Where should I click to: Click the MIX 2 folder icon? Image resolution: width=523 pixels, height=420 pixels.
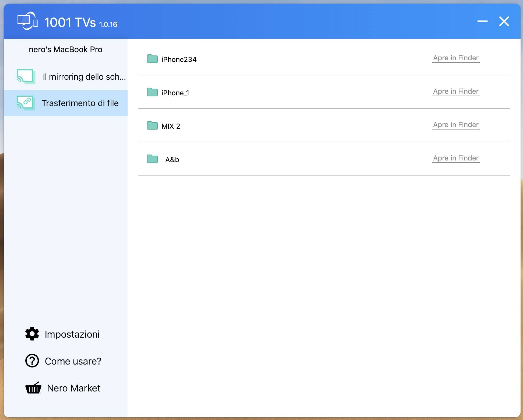point(152,125)
